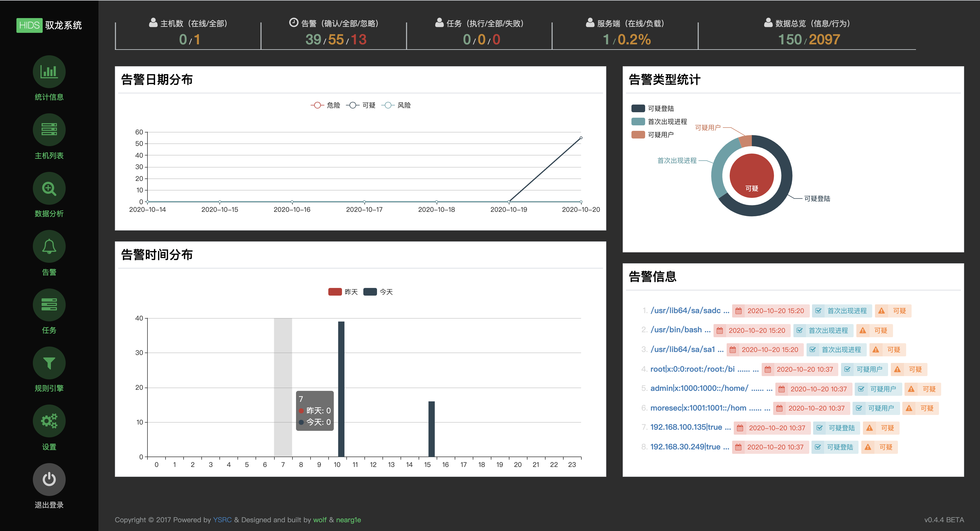Viewport: 980px width, 531px height.
Task: Open the moresec|x:1001:1001::/hom alarm link
Action: coord(710,408)
